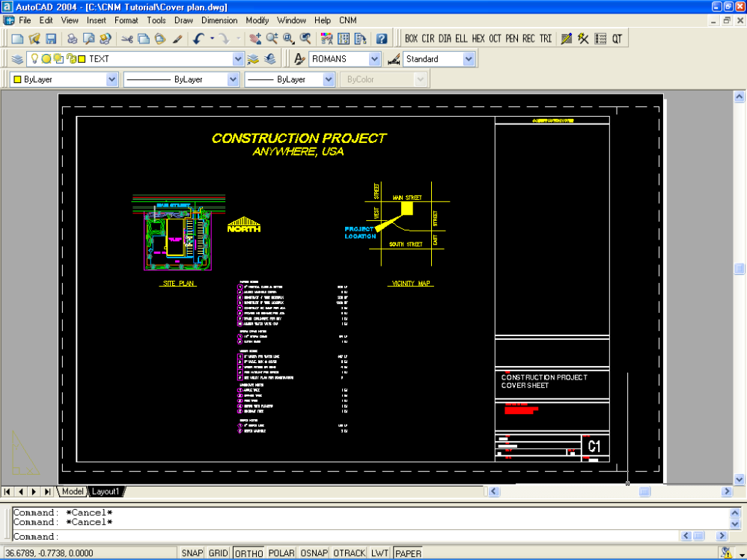The image size is (747, 560).
Task: Expand the TEXT layer dropdown
Action: pyautogui.click(x=238, y=58)
